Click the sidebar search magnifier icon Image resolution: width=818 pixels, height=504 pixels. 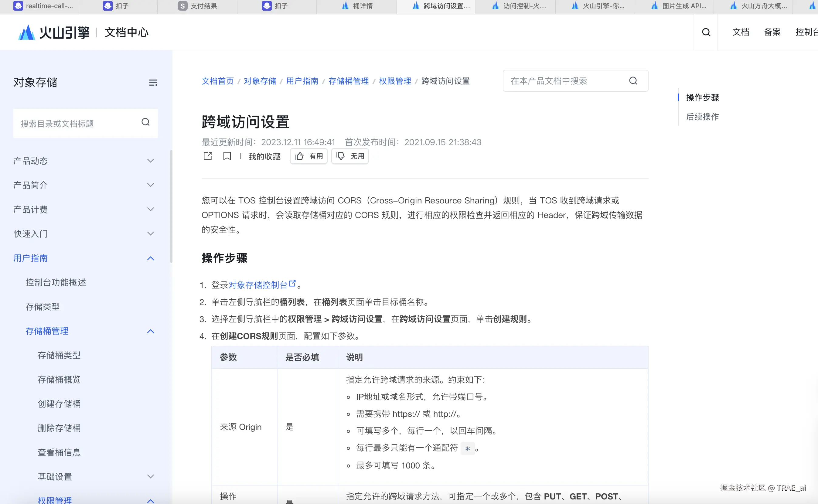coord(145,122)
